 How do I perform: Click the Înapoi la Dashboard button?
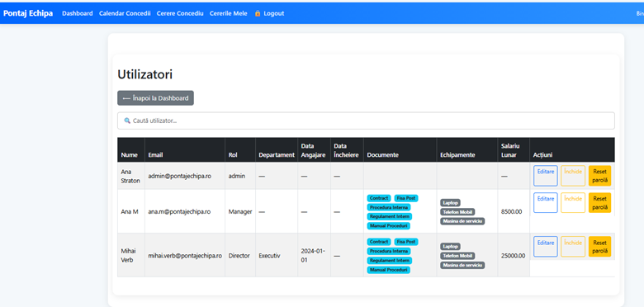[x=156, y=98]
